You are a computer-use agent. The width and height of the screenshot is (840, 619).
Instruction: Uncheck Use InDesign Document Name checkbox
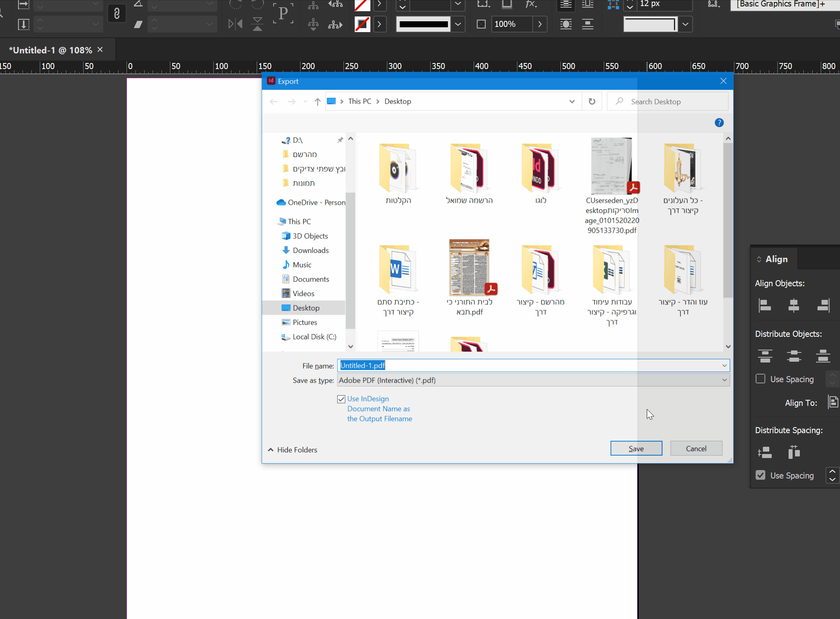coord(341,399)
